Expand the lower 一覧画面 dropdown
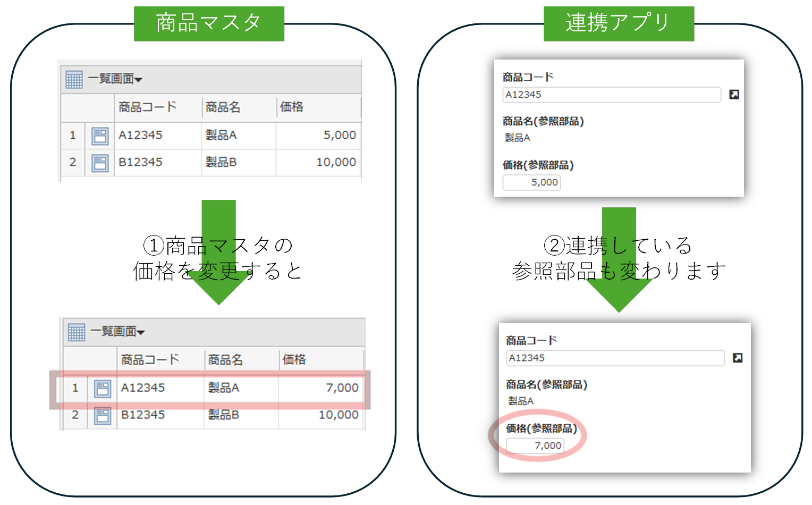Image resolution: width=812 pixels, height=505 pixels. pyautogui.click(x=118, y=332)
